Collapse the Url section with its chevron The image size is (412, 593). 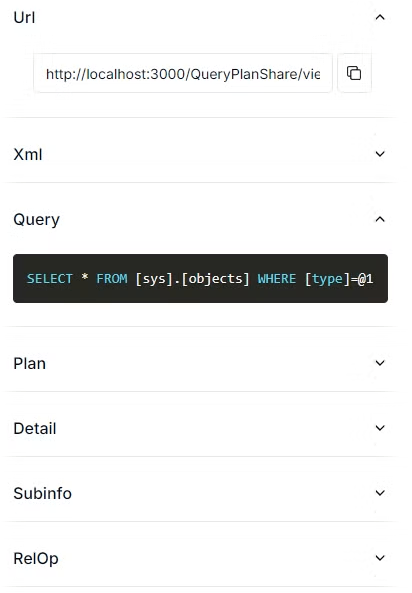[380, 17]
